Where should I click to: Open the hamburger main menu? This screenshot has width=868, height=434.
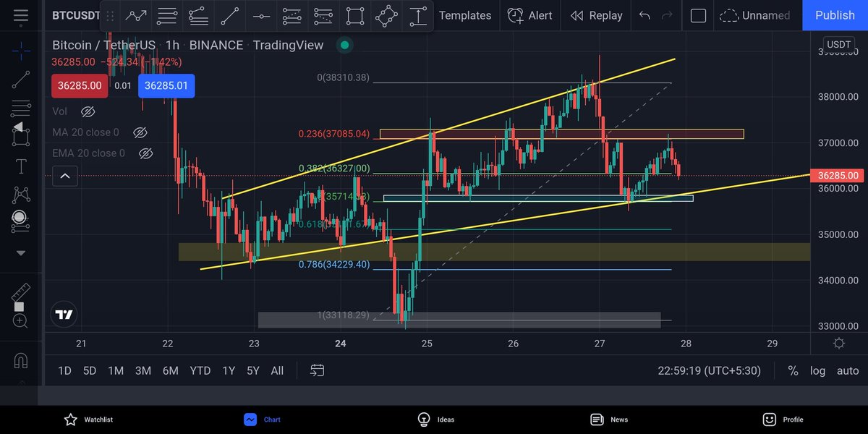[x=21, y=15]
